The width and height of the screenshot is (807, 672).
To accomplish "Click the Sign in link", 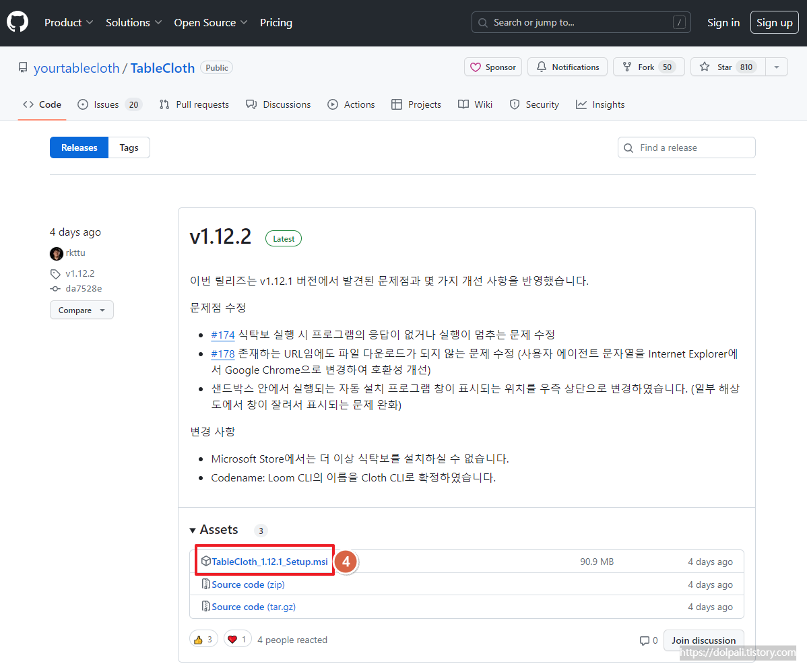I will click(x=723, y=23).
